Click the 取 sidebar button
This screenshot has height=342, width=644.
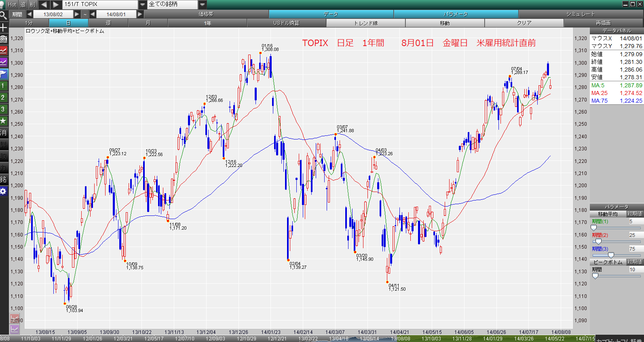coord(4,156)
